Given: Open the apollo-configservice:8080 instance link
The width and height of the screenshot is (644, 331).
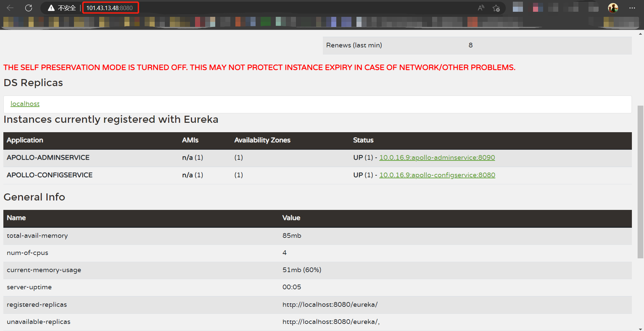Looking at the screenshot, I should (437, 175).
